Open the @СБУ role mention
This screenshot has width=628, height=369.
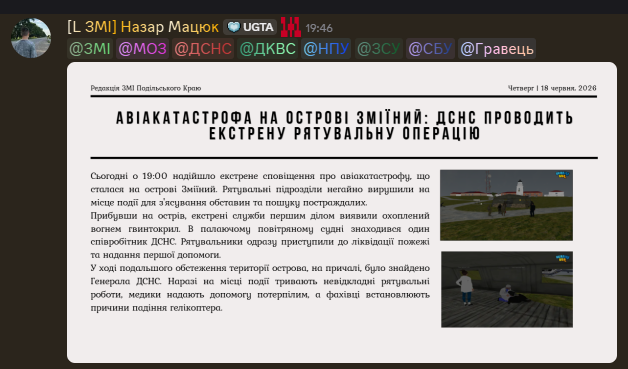(430, 49)
